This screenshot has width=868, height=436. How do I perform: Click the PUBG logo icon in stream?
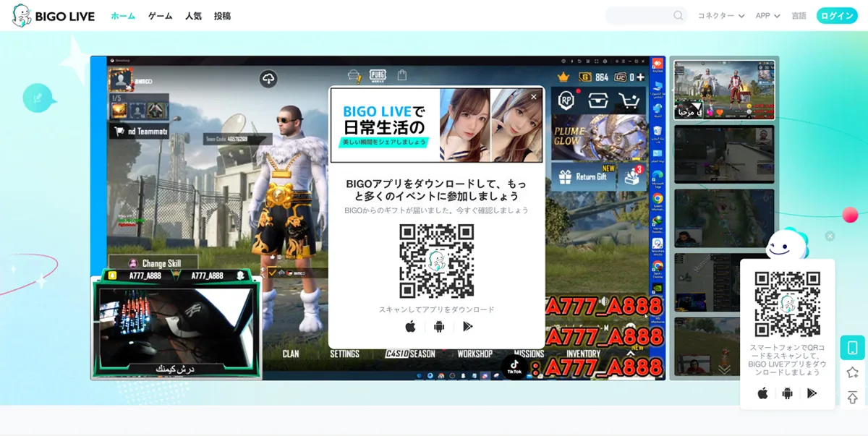click(x=378, y=75)
